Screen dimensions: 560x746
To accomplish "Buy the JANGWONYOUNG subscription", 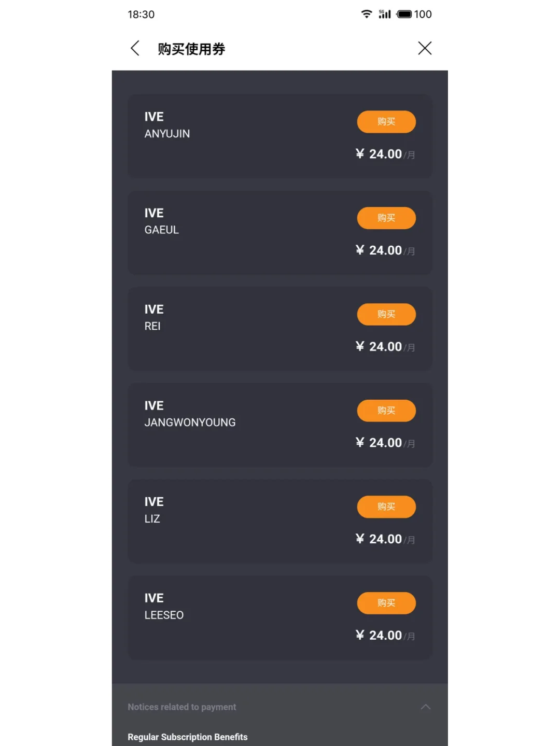I will pos(386,411).
